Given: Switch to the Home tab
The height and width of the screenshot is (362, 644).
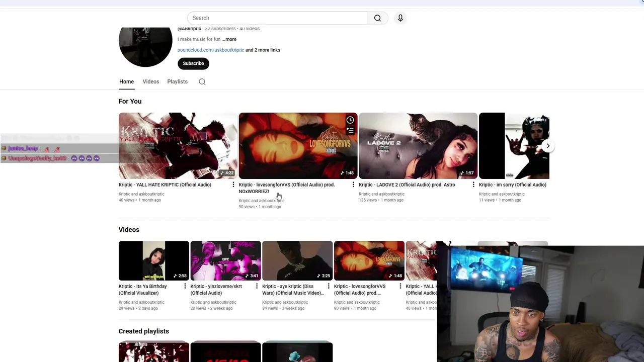Looking at the screenshot, I should pos(126,81).
